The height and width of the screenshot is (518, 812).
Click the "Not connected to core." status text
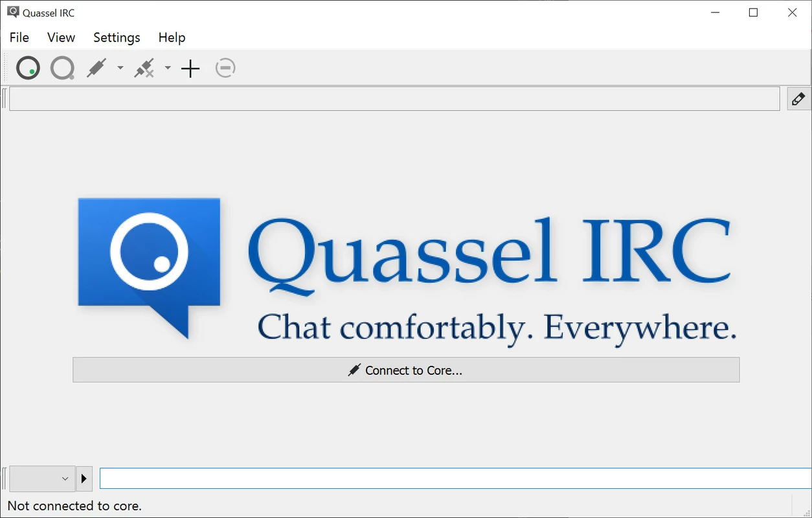tap(74, 506)
